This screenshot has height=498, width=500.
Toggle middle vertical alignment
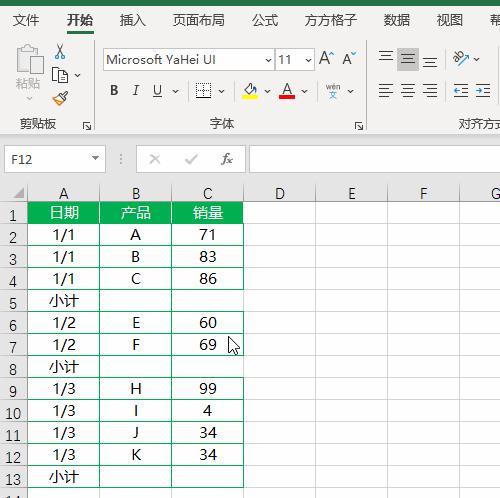(408, 59)
